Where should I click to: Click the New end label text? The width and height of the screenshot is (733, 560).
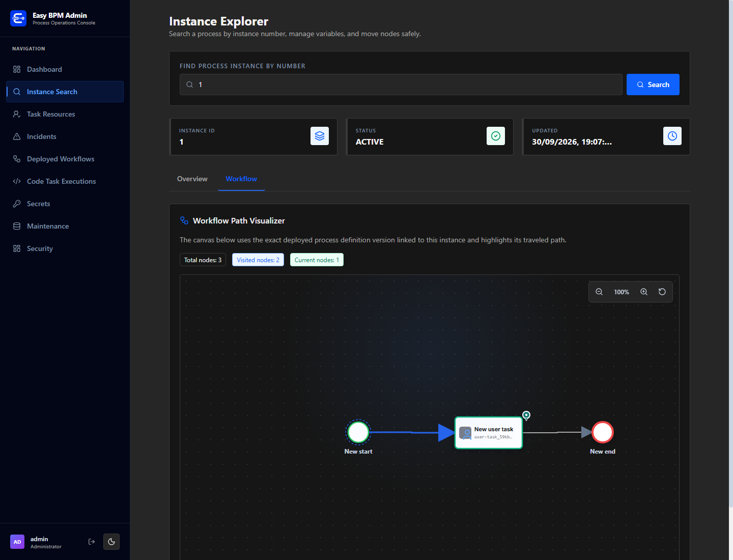point(603,452)
